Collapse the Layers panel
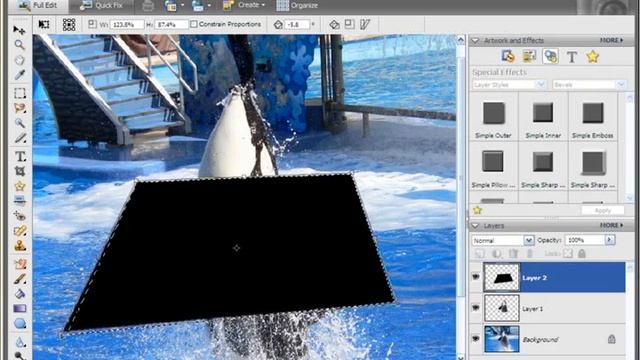The width and height of the screenshot is (640, 360). pyautogui.click(x=475, y=225)
